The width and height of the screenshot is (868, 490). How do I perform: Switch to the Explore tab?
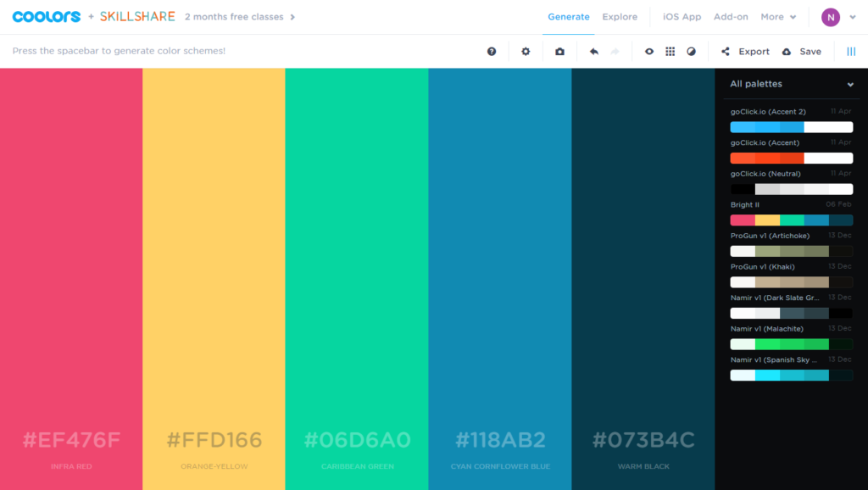click(620, 17)
